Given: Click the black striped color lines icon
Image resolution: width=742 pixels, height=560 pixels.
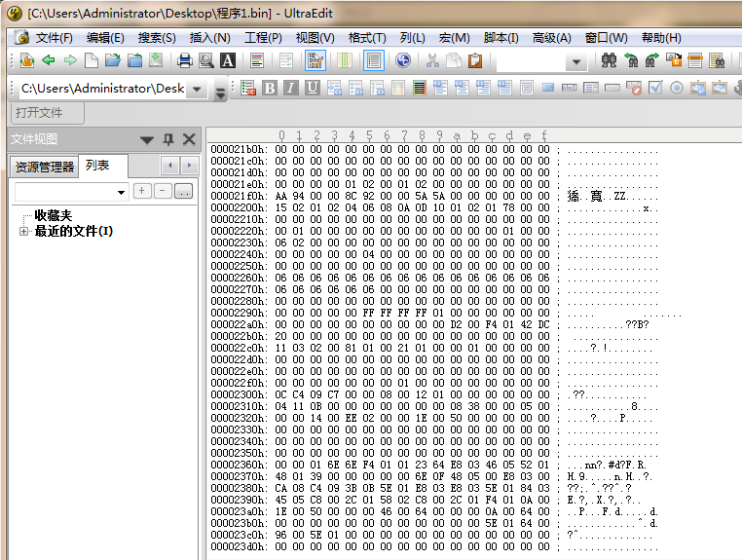Looking at the screenshot, I should tap(420, 88).
